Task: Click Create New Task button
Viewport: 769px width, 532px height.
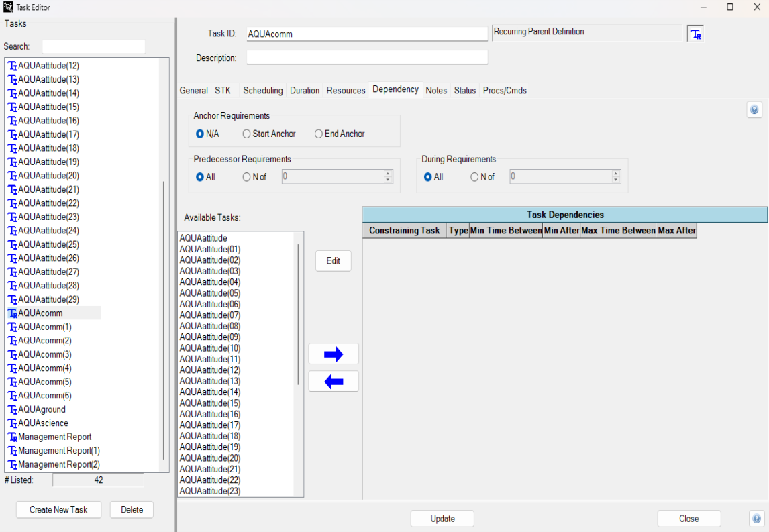Action: point(58,510)
